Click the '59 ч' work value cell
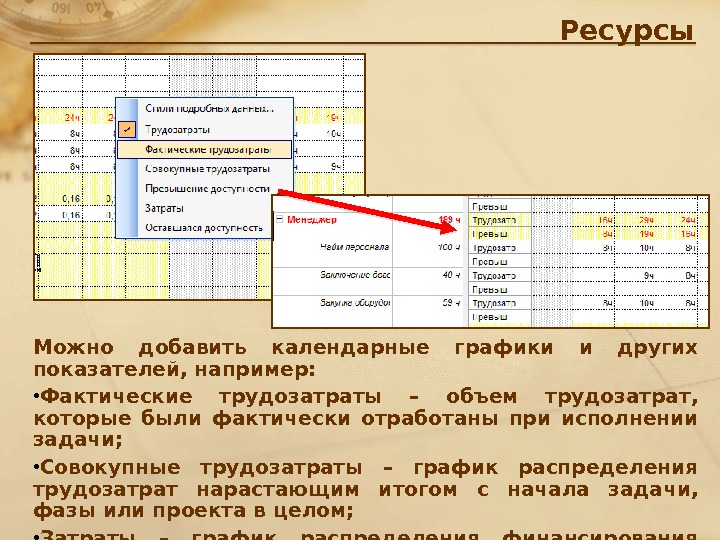Image resolution: width=720 pixels, height=540 pixels. coord(451,303)
